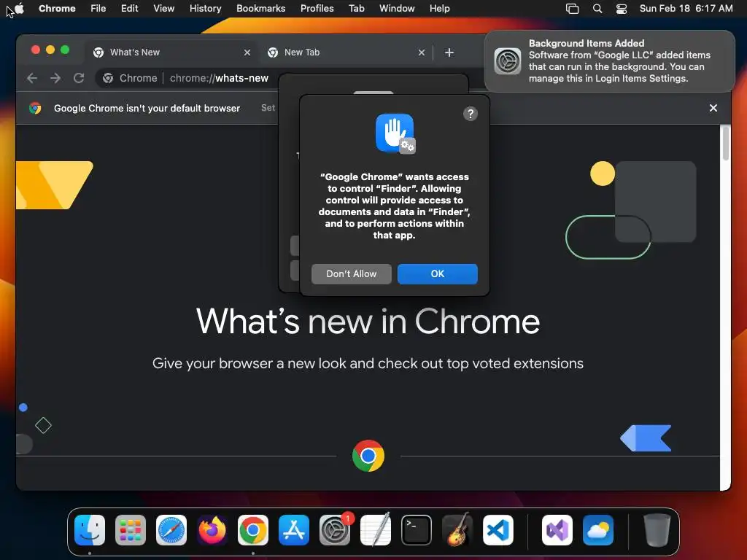The height and width of the screenshot is (560, 747).
Task: Open Control Center in menu bar
Action: [622, 9]
